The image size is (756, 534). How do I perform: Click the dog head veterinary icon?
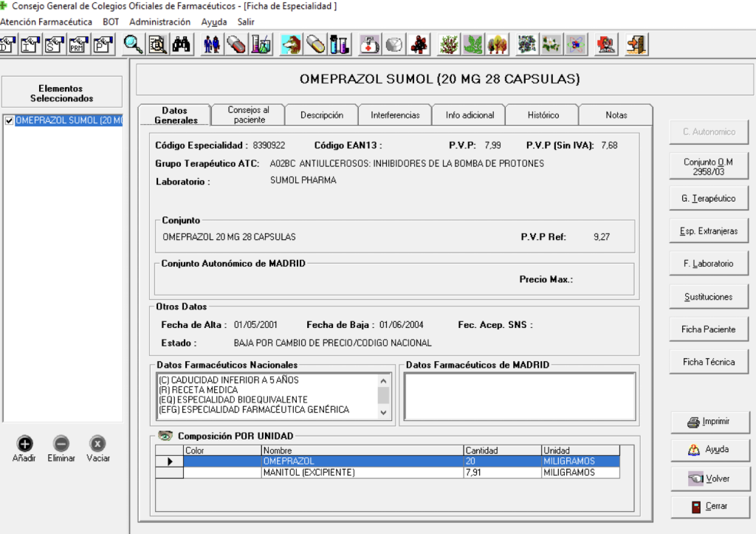click(x=292, y=45)
